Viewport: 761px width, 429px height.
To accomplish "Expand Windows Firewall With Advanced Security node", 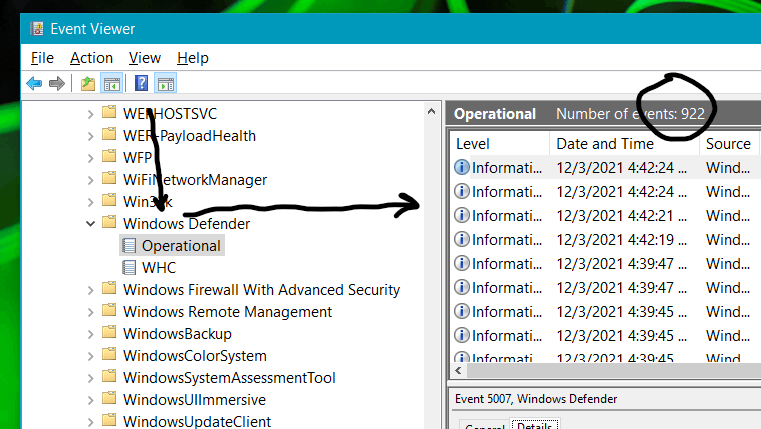I will pos(90,290).
